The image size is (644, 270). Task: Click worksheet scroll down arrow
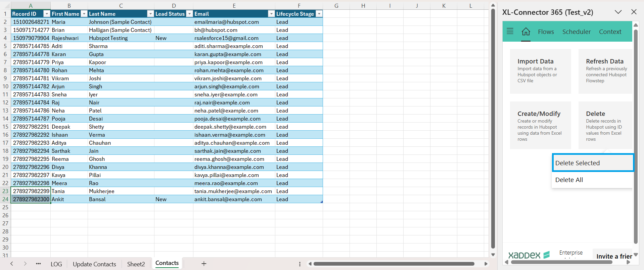[x=493, y=255]
